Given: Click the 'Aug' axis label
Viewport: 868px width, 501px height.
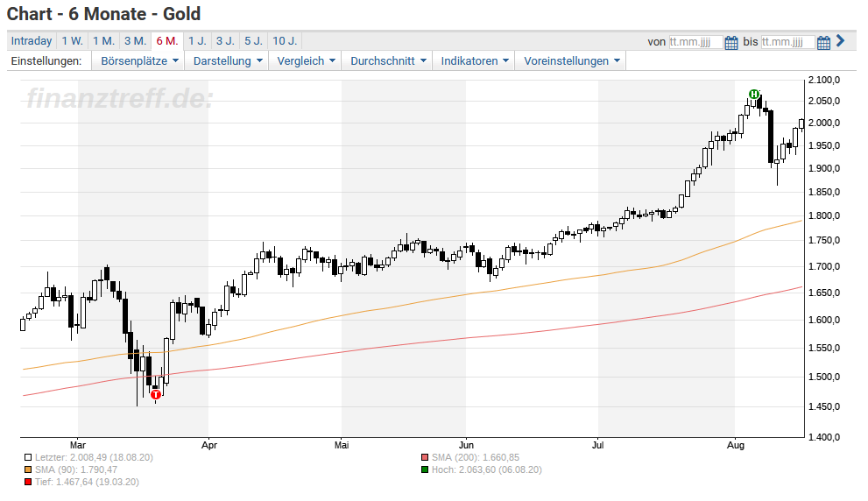Looking at the screenshot, I should (735, 446).
